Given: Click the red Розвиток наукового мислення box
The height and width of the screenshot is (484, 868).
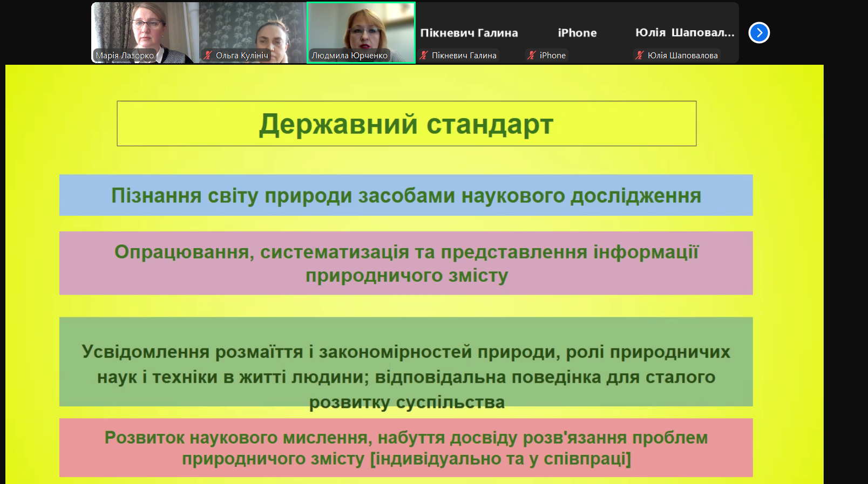Looking at the screenshot, I should pos(406,448).
